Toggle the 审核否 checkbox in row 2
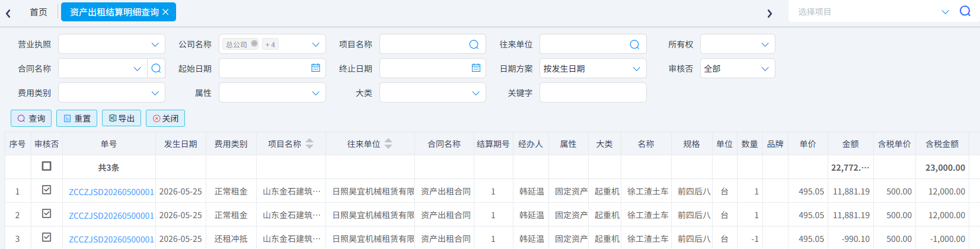This screenshot has width=980, height=249. click(47, 213)
